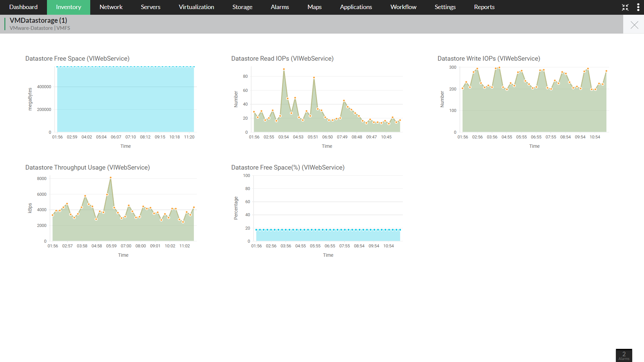Image resolution: width=644 pixels, height=362 pixels.
Task: Open the Alarms counter badge
Action: pos(624,355)
